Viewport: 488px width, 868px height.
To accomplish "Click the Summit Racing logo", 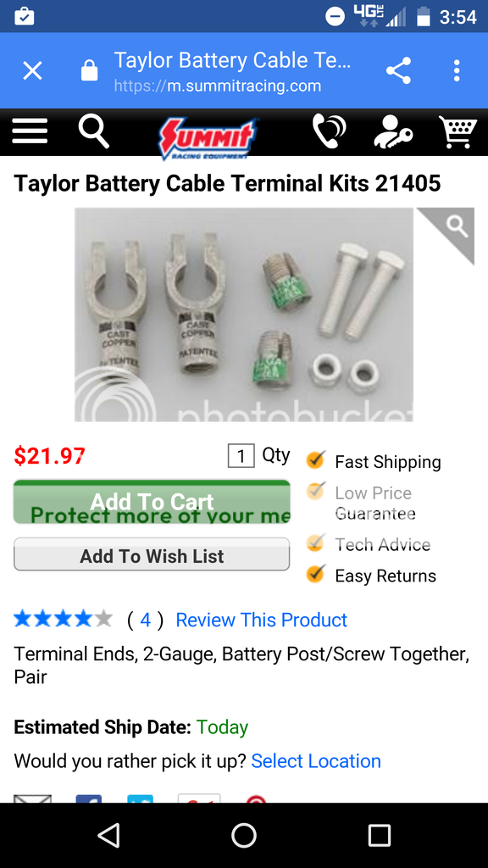I will pyautogui.click(x=209, y=138).
